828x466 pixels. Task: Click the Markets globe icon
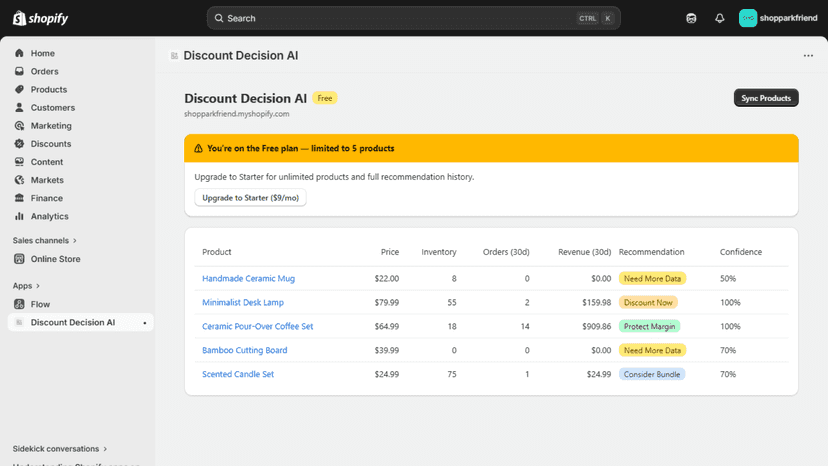(x=20, y=180)
